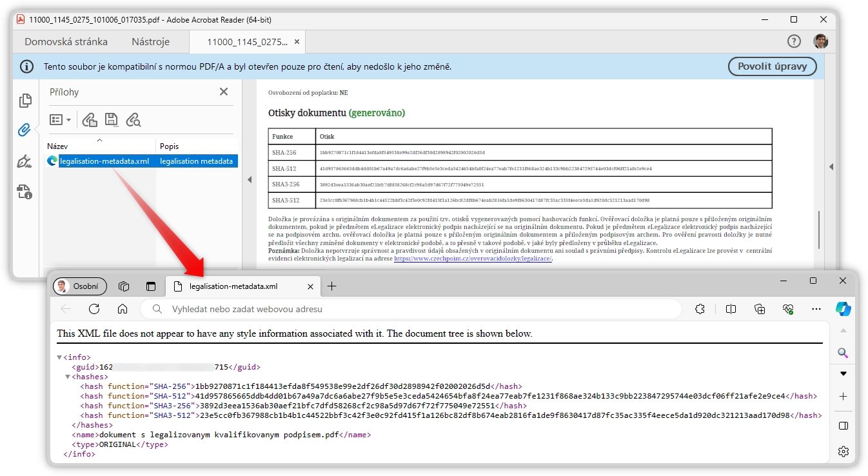This screenshot has width=868, height=476.
Task: Open the Edge extensions puzzle icon
Action: 700,310
